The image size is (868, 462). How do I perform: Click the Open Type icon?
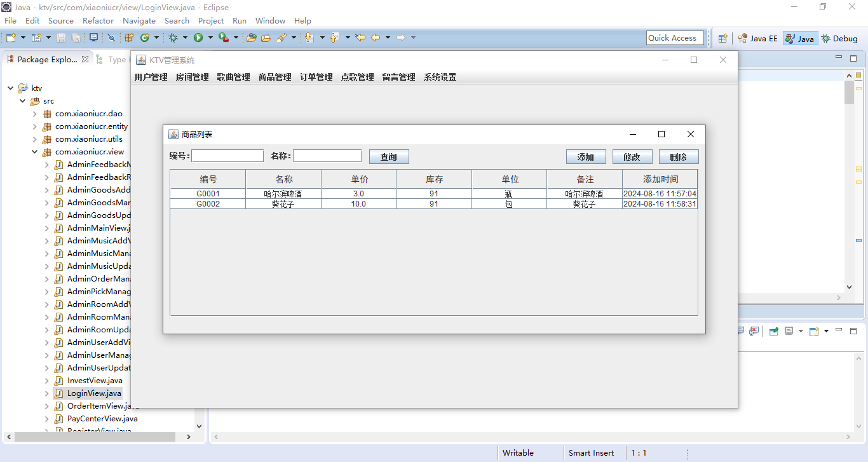(x=252, y=38)
